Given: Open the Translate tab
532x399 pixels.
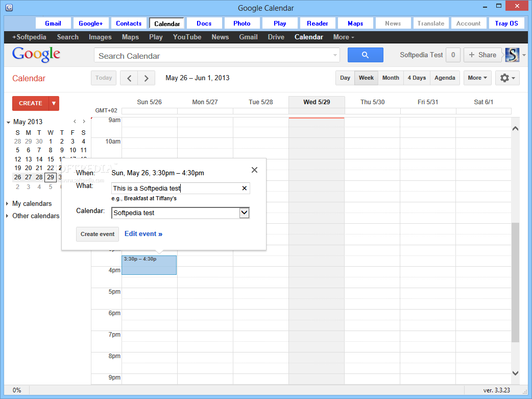Looking at the screenshot, I should [x=431, y=24].
